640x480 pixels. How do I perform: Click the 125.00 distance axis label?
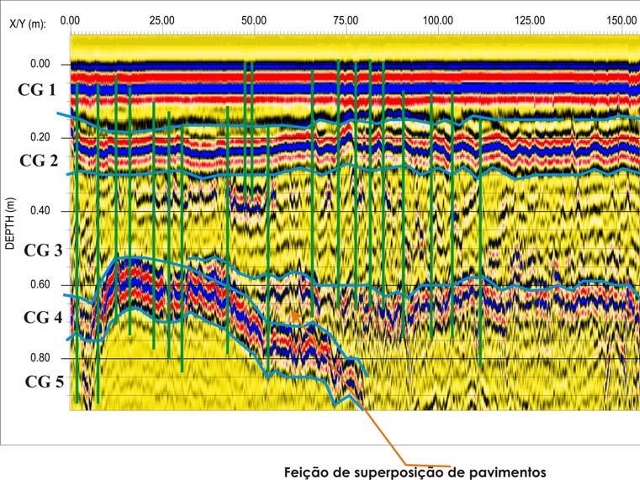pyautogui.click(x=530, y=20)
